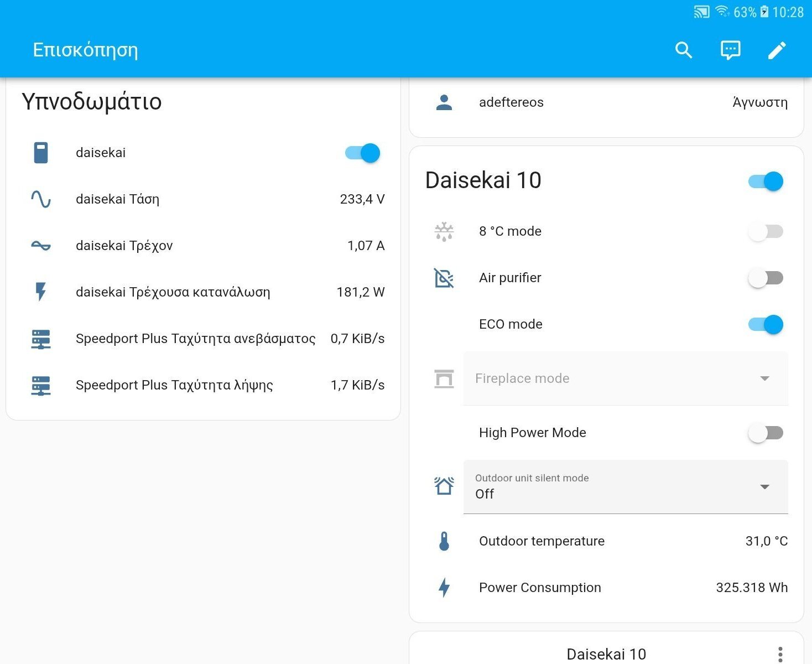Open the Τρέχουσα κατανάλωση 181,2 W reading
Screen dimensions: 812x664
click(361, 292)
